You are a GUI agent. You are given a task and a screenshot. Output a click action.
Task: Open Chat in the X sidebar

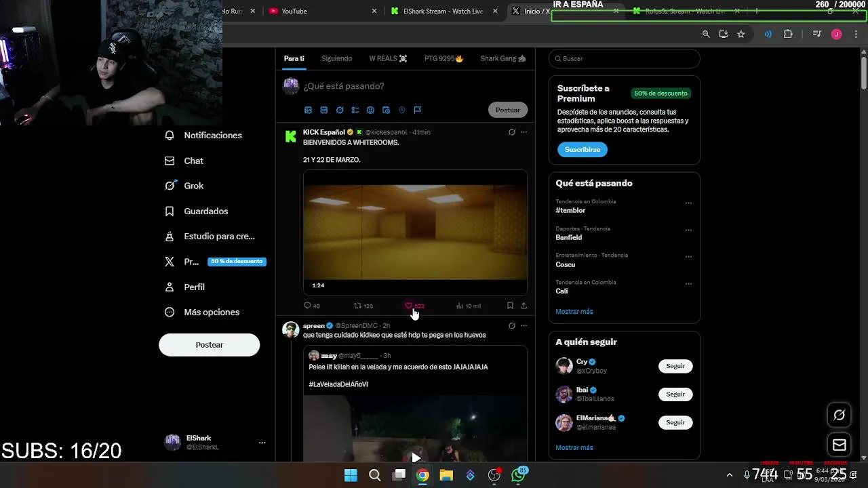pyautogui.click(x=184, y=161)
